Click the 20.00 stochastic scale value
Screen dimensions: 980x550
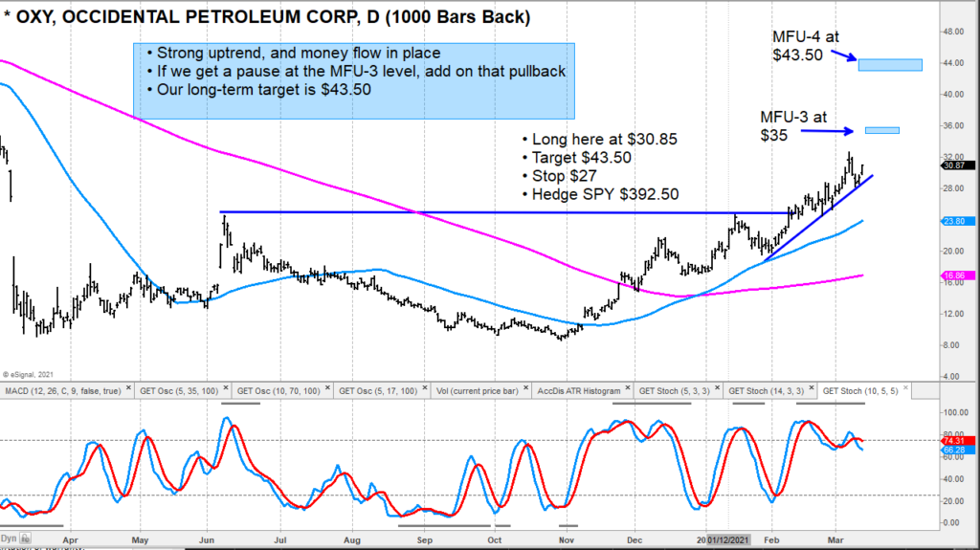coord(954,500)
